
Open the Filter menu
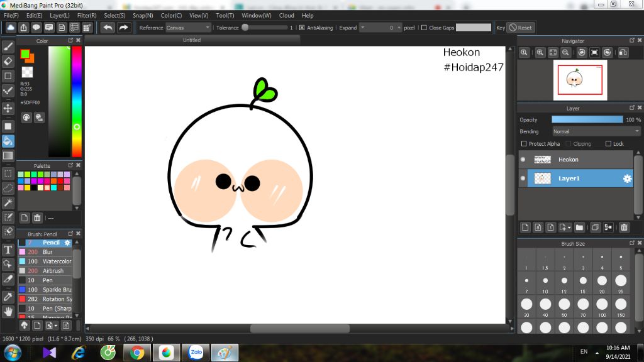(x=87, y=15)
